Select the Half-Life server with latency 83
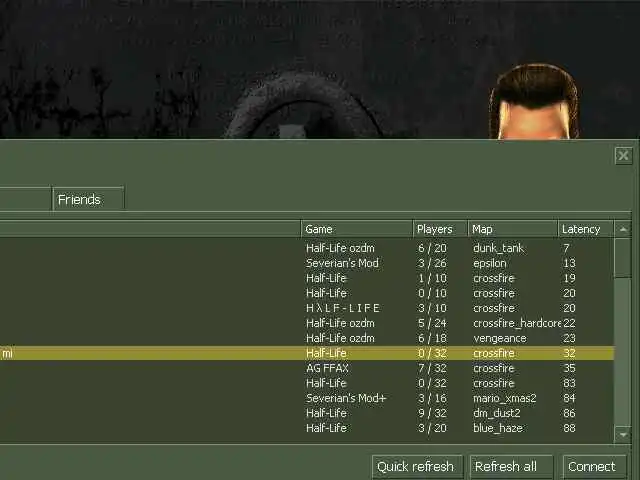 [x=307, y=383]
